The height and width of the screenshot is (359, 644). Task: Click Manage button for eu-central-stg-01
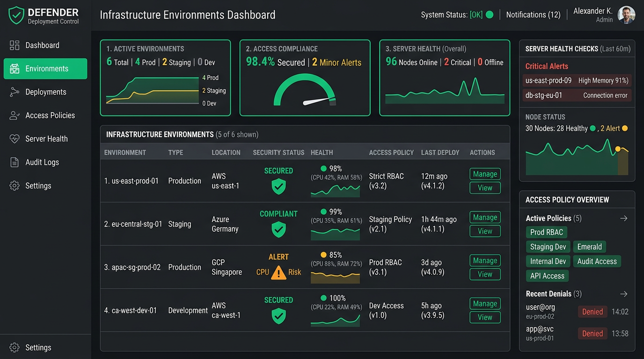click(x=485, y=217)
